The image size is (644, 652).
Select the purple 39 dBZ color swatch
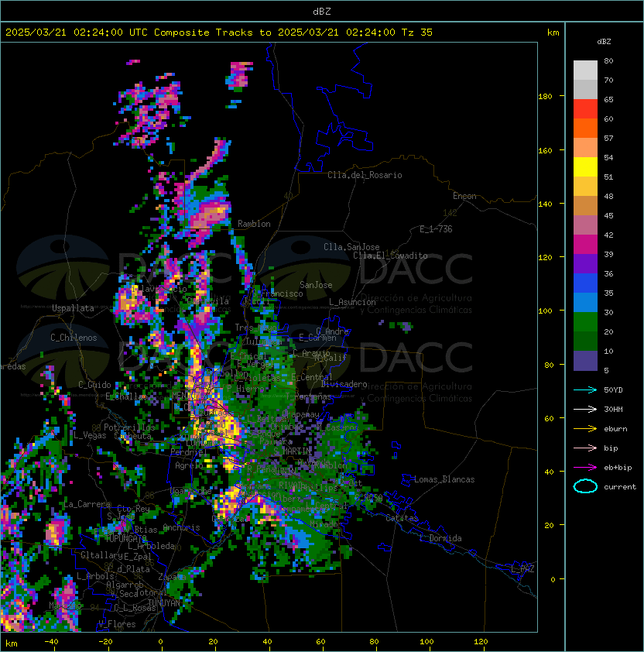(x=585, y=263)
